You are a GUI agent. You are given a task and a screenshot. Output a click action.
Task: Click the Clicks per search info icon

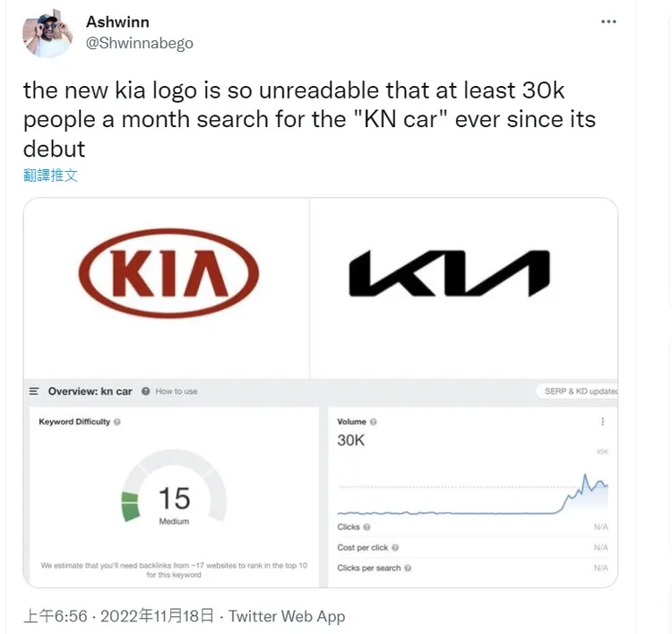pyautogui.click(x=408, y=568)
